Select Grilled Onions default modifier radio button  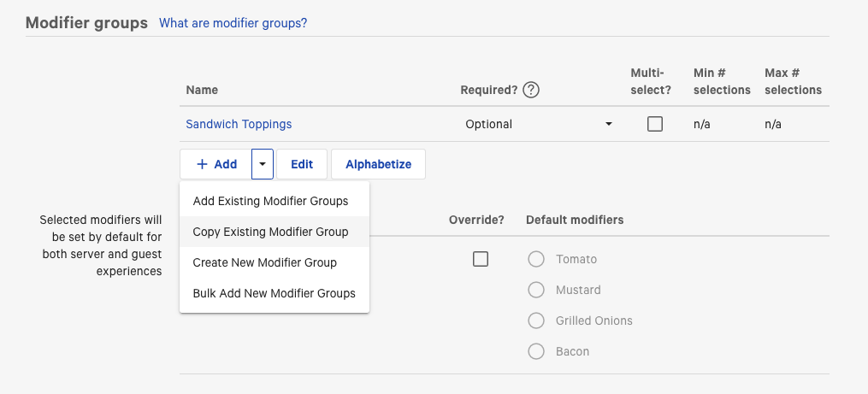[x=536, y=320]
